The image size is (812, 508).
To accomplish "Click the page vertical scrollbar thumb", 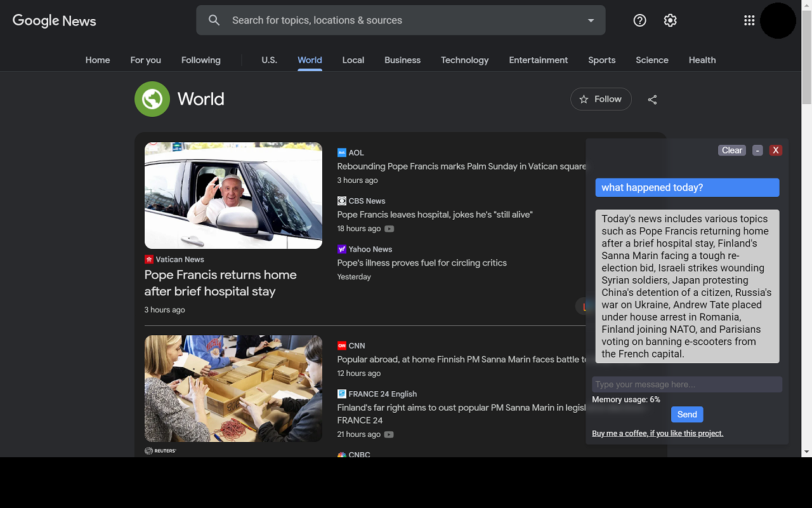I will click(806, 57).
